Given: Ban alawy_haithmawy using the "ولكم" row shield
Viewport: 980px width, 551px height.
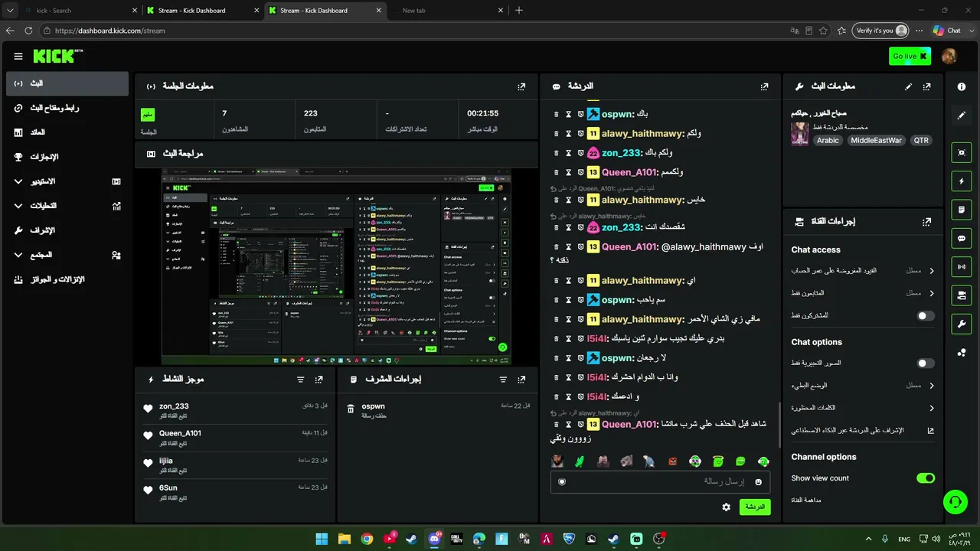Looking at the screenshot, I should (581, 133).
